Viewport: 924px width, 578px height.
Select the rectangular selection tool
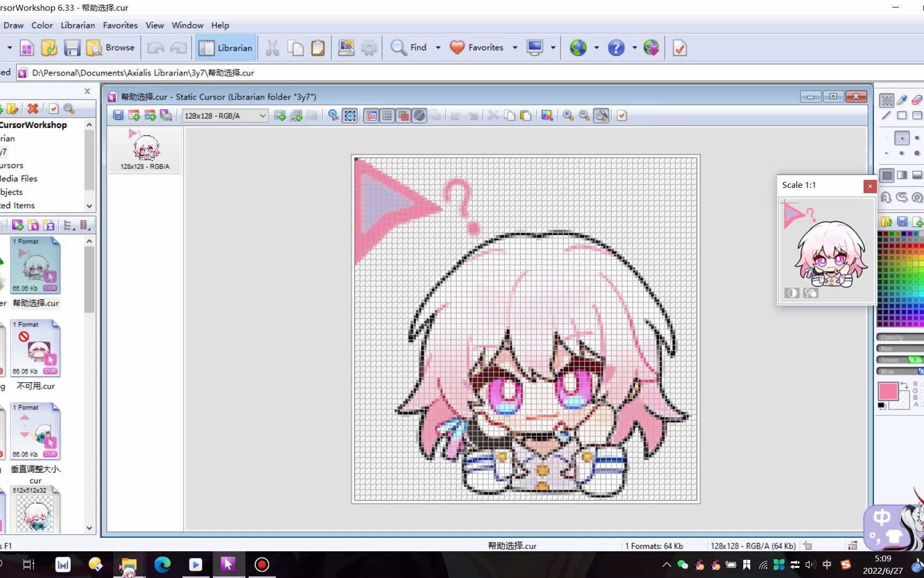(887, 101)
